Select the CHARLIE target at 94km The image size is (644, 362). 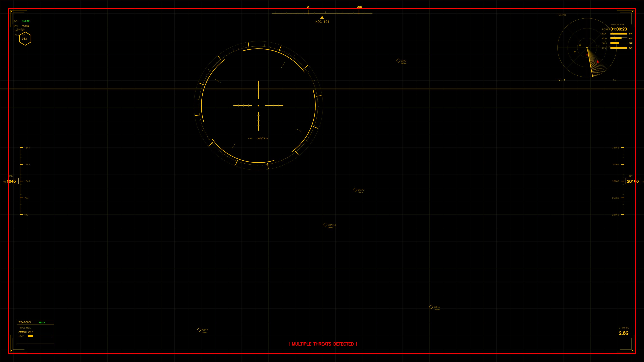tap(326, 225)
